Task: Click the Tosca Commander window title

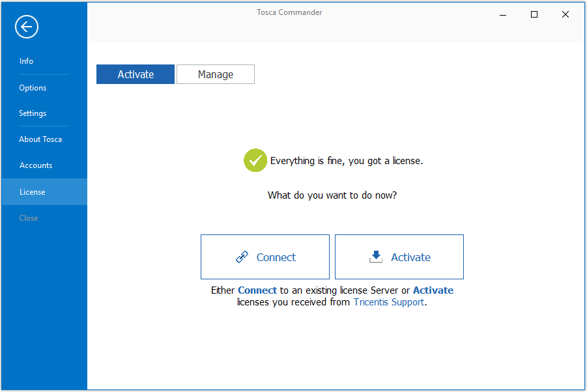Action: 289,12
